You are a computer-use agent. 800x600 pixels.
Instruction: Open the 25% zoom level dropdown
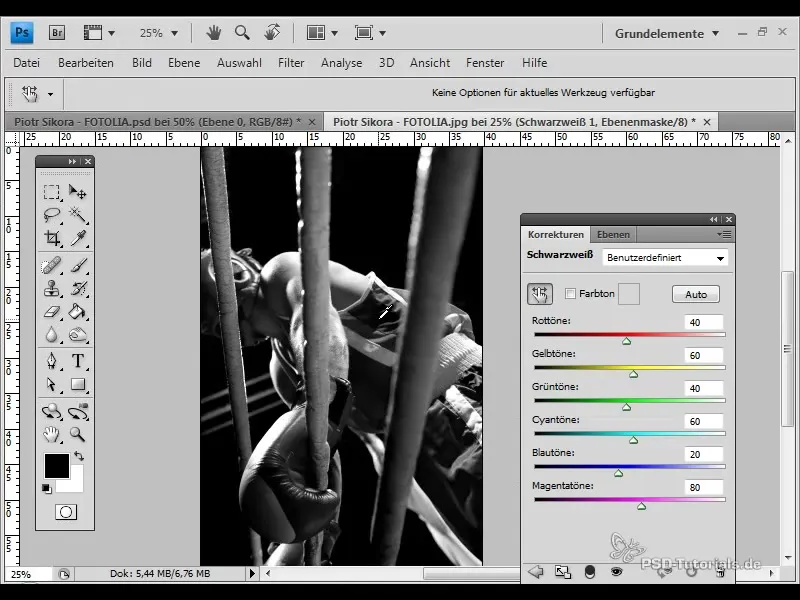coord(158,33)
